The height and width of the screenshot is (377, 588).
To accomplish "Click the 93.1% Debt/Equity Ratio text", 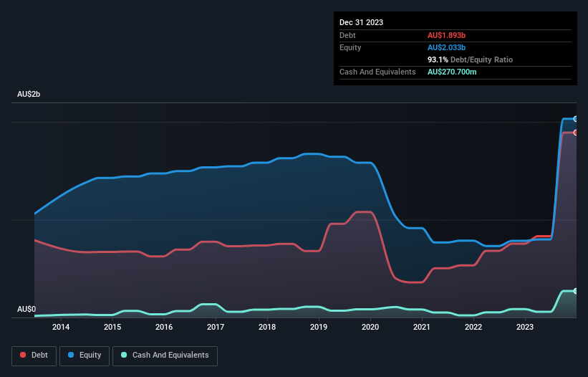I will point(470,59).
